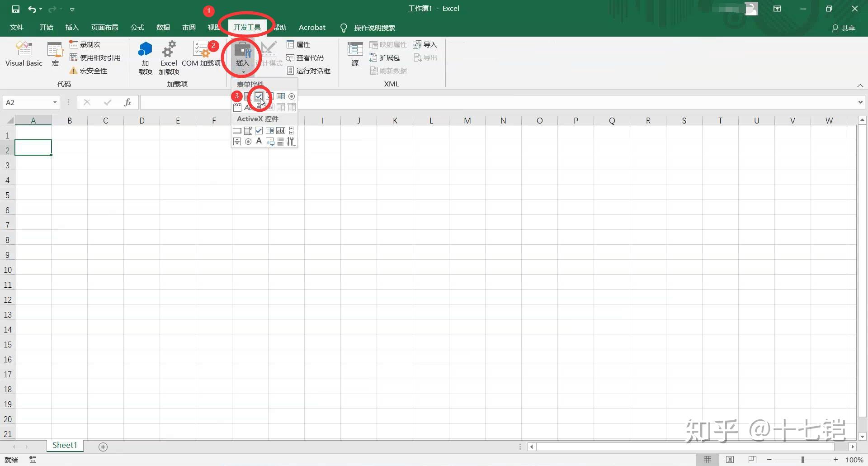Open the Name Box dropdown arrow

click(x=55, y=102)
